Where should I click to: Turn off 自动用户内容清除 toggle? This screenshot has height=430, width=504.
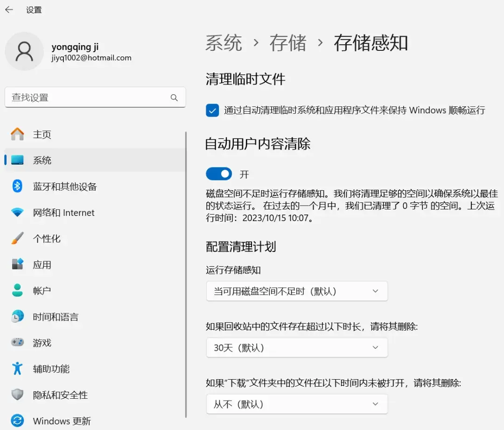tap(218, 173)
